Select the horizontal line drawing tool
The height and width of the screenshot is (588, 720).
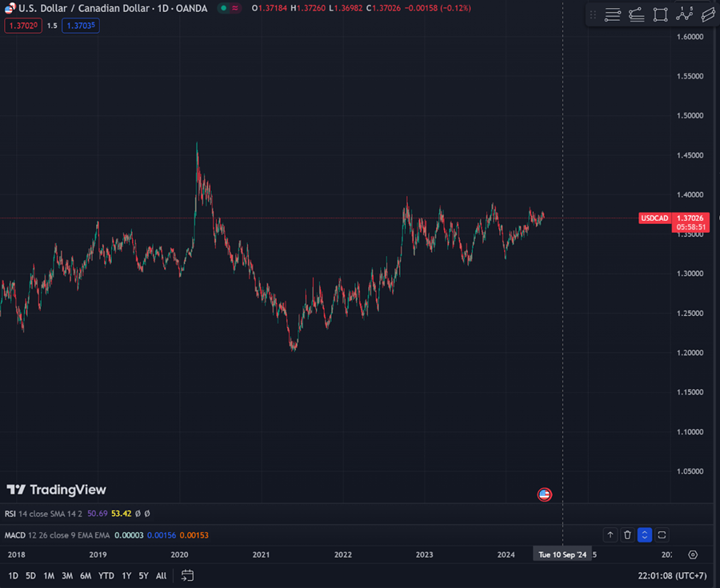(613, 14)
